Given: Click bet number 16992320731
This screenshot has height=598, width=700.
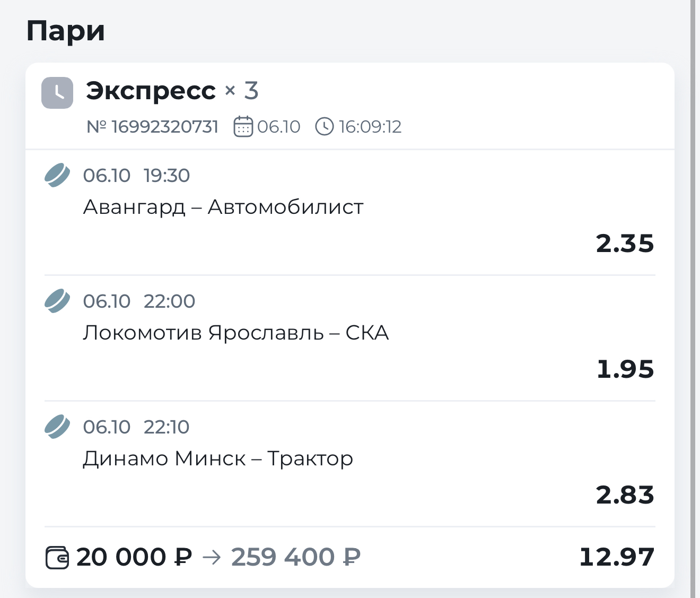Looking at the screenshot, I should point(153,127).
